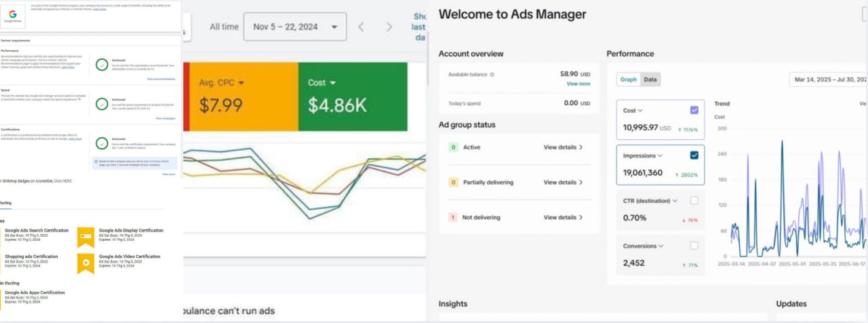
Task: Click the Google Ads Video Certification badge icon
Action: tap(85, 263)
